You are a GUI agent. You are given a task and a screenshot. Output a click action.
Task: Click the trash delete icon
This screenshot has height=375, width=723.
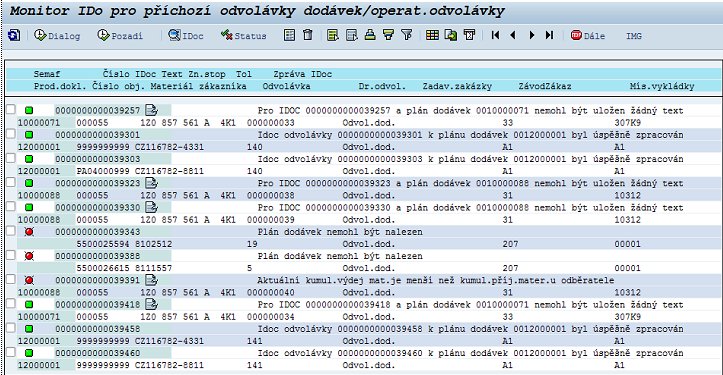[x=308, y=35]
